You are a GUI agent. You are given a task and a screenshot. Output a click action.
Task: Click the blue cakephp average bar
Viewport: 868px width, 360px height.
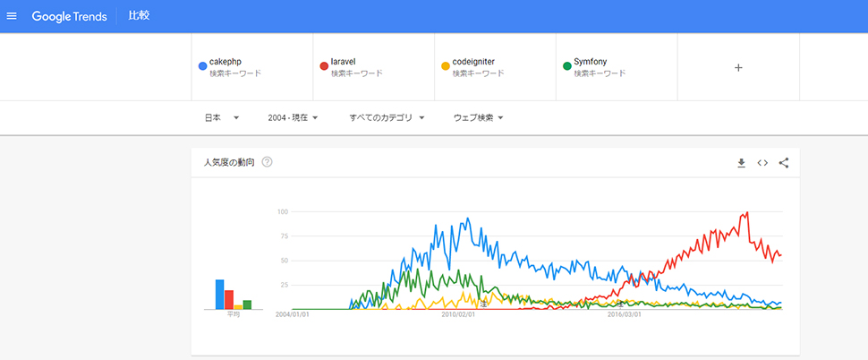[x=219, y=295]
